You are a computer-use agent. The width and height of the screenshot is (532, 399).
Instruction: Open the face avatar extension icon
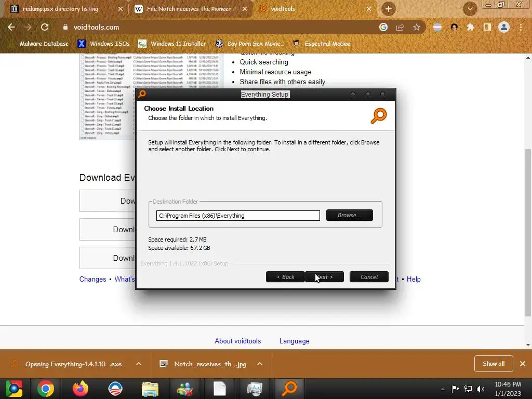coord(454,27)
